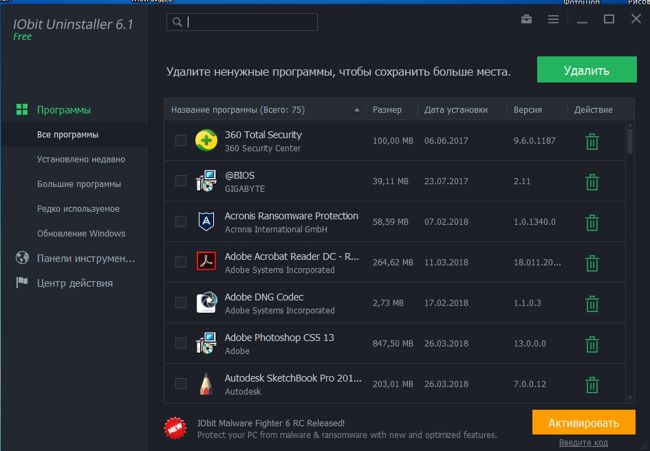Viewport: 650px width, 451px height.
Task: Uninstall Acronis Ransomware Protection with trash icon
Action: pos(592,223)
